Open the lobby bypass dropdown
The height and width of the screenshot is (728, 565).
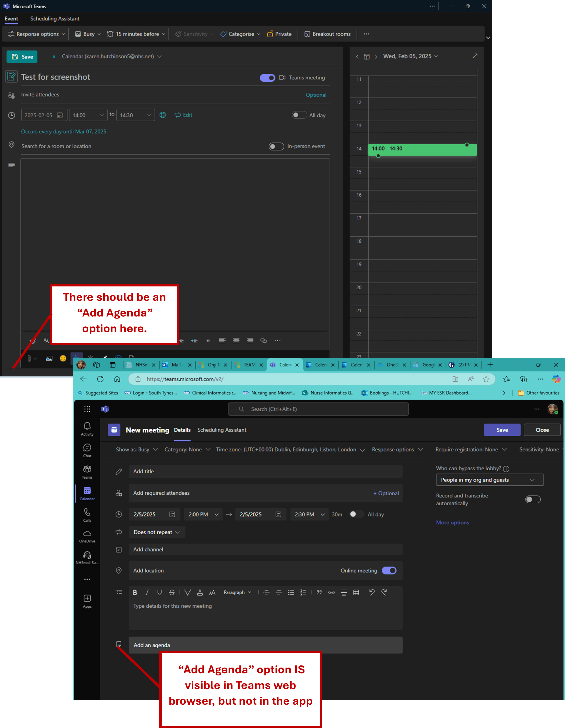point(489,480)
